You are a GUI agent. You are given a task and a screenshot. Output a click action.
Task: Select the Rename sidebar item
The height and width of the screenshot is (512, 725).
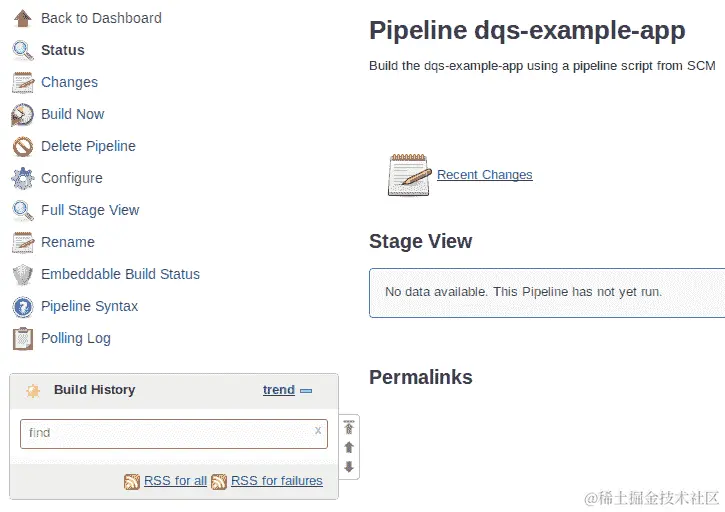tap(68, 242)
